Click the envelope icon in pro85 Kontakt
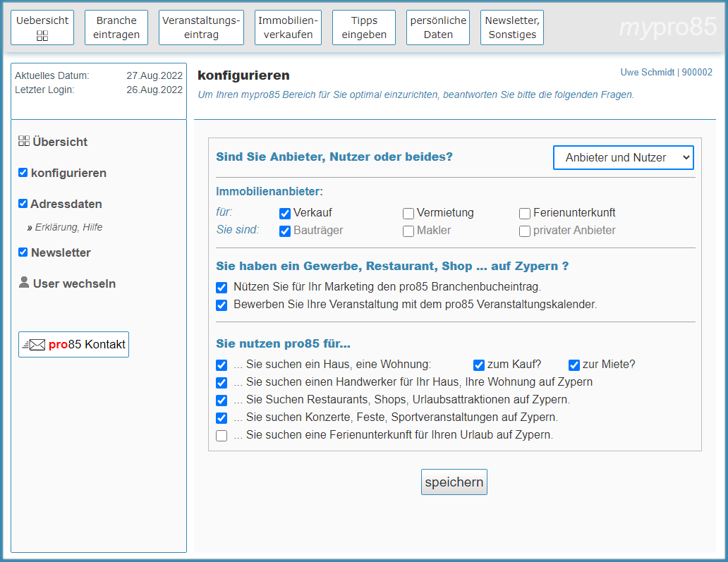The height and width of the screenshot is (562, 728). click(35, 345)
